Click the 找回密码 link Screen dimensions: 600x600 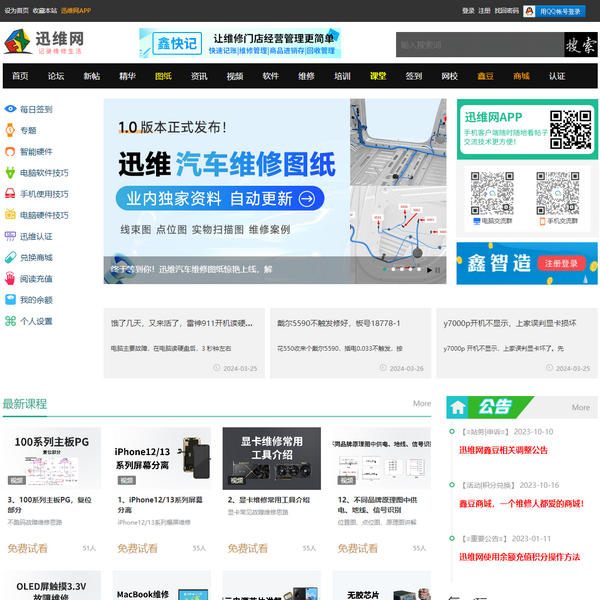[508, 11]
